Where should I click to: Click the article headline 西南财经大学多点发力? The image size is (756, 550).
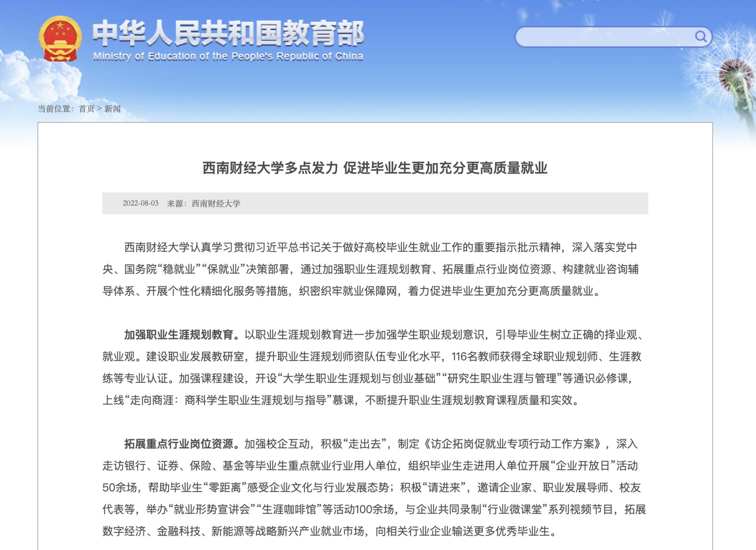point(375,168)
